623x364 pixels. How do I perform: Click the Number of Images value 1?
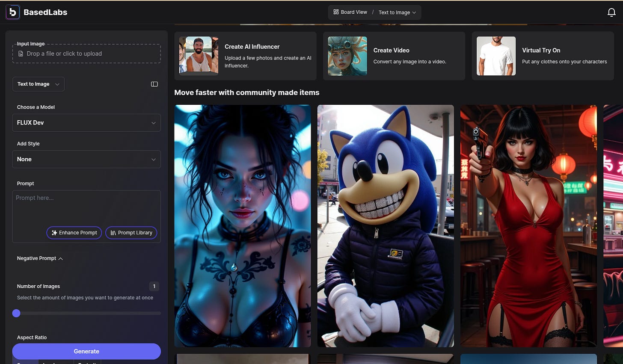point(154,286)
